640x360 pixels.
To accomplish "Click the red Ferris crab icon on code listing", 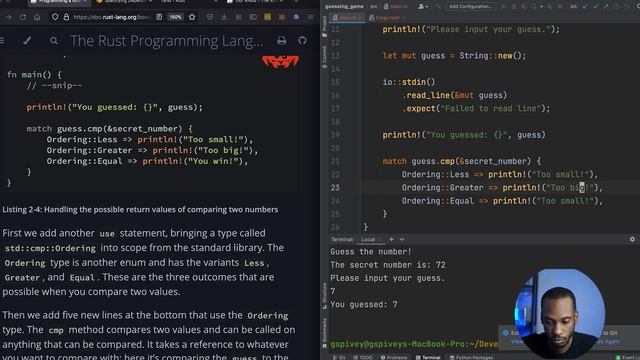I will tap(281, 61).
